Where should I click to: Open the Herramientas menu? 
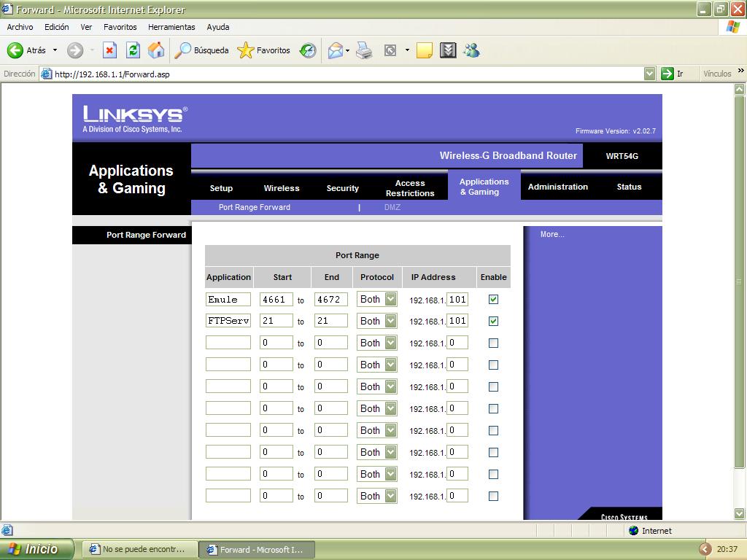171,27
